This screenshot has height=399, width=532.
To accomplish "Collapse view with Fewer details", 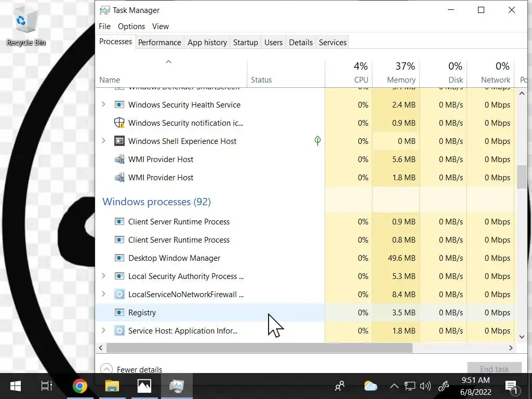I will (131, 369).
